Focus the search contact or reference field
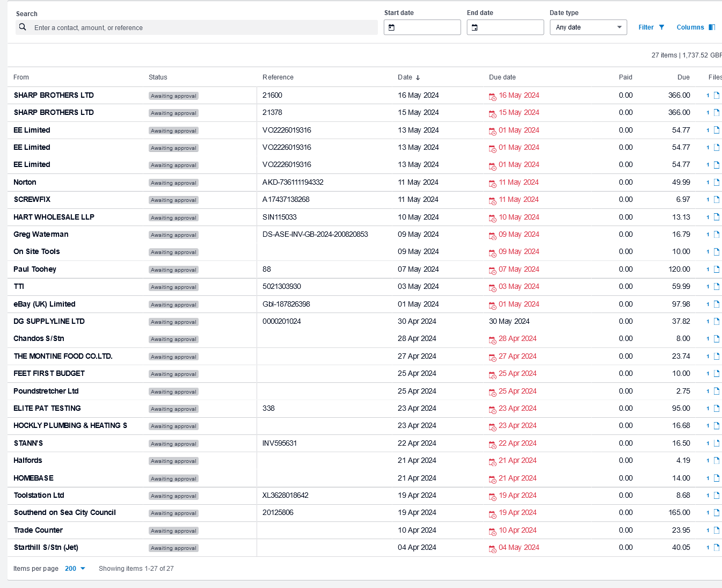 click(x=196, y=27)
